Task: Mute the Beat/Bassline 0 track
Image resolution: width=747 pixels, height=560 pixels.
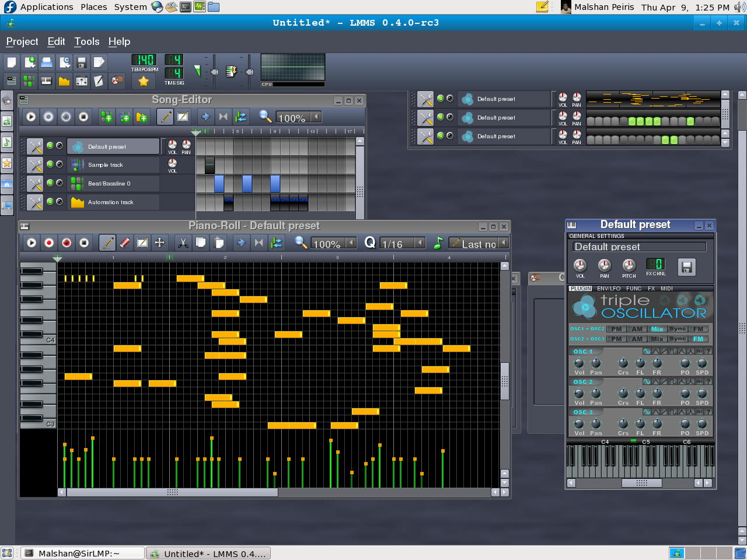Action: click(x=50, y=183)
